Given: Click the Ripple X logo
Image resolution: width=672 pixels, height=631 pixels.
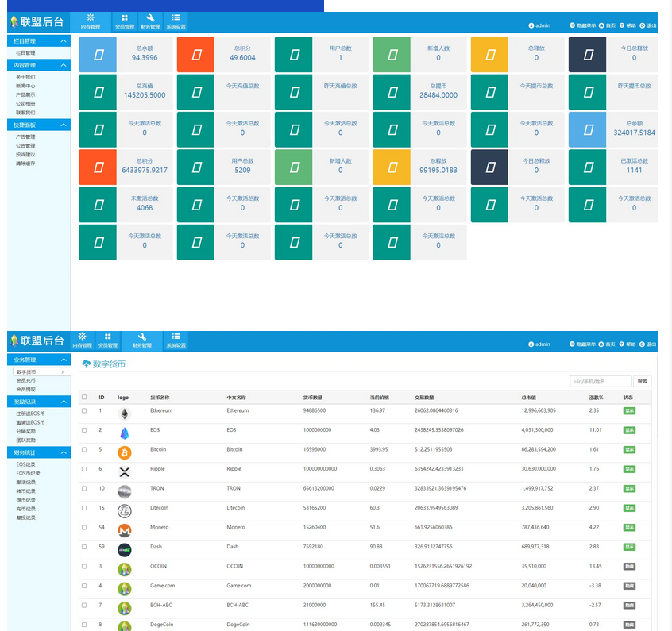Looking at the screenshot, I should pyautogui.click(x=124, y=471).
